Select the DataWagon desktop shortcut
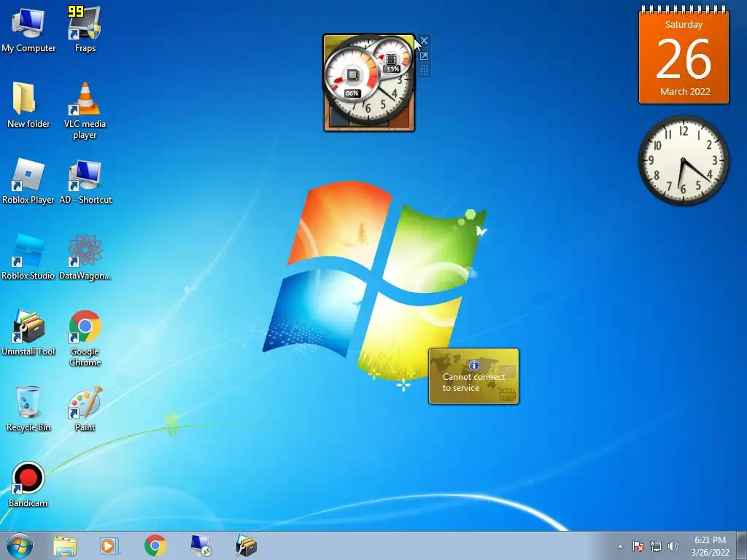The image size is (747, 560). [85, 257]
